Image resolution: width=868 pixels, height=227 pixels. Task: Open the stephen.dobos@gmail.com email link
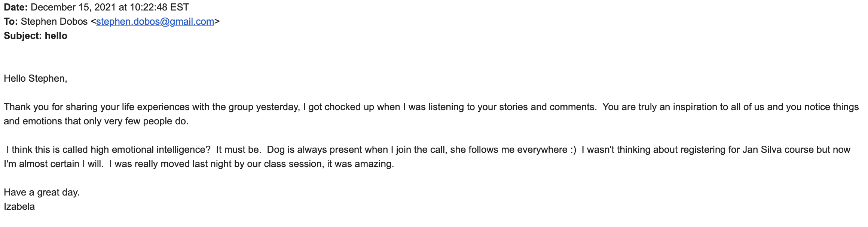click(155, 22)
